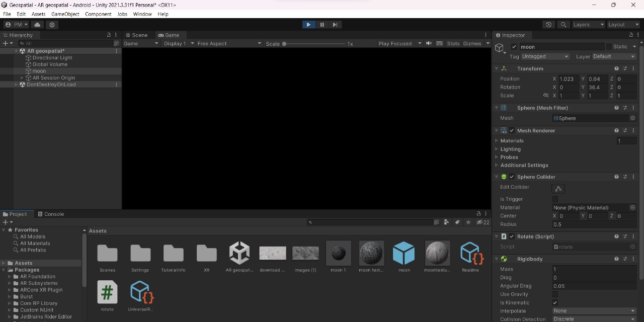The height and width of the screenshot is (322, 644).
Task: Click the Project panel add plus button
Action: [7, 222]
